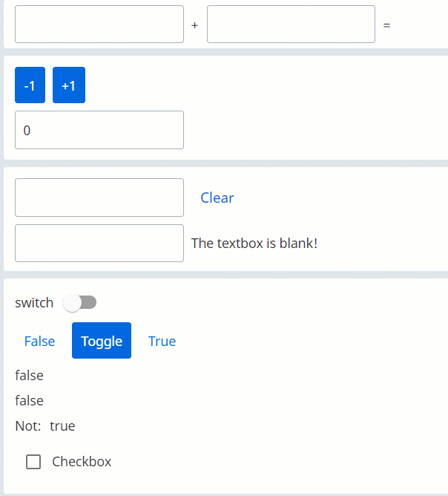Tick the Checkbox checkbox
Screen dimensions: 448x496
point(33,462)
